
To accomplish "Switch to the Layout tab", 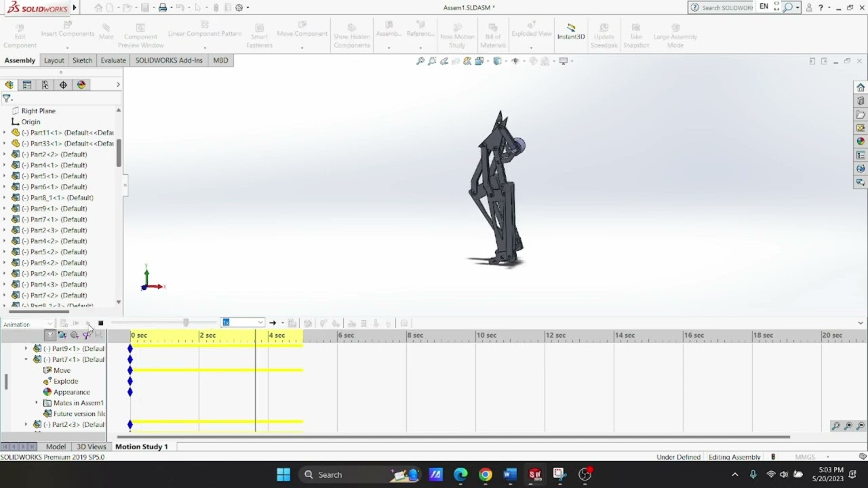I will 54,60.
